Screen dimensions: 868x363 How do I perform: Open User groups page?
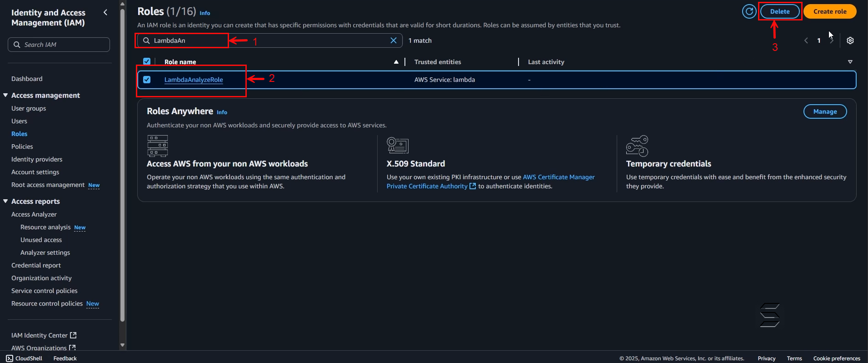[x=29, y=108]
